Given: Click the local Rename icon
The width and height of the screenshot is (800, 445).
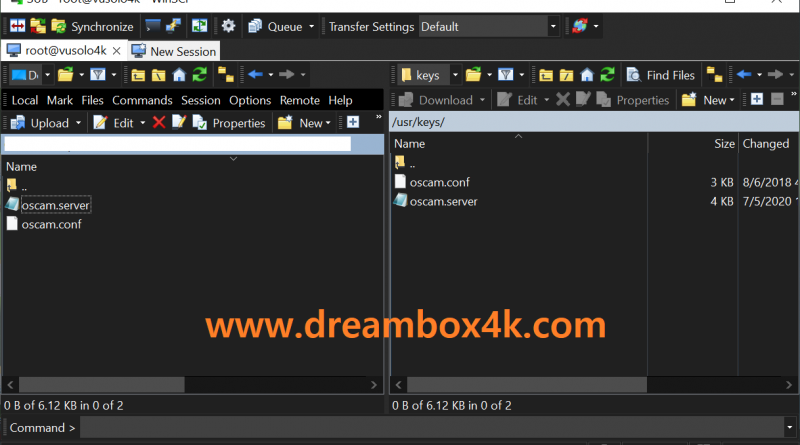Looking at the screenshot, I should [x=179, y=122].
